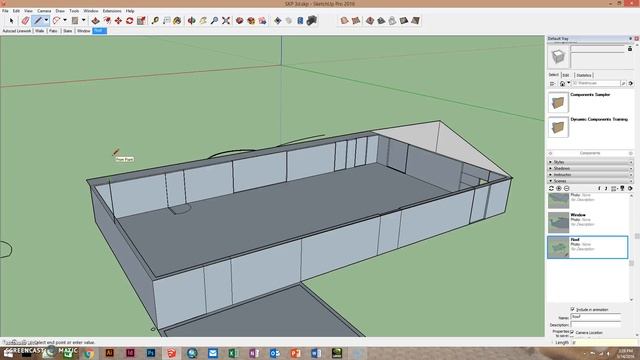Screen dimensions: 640x360
Task: Open Word from the taskbar
Action: [x=316, y=353]
